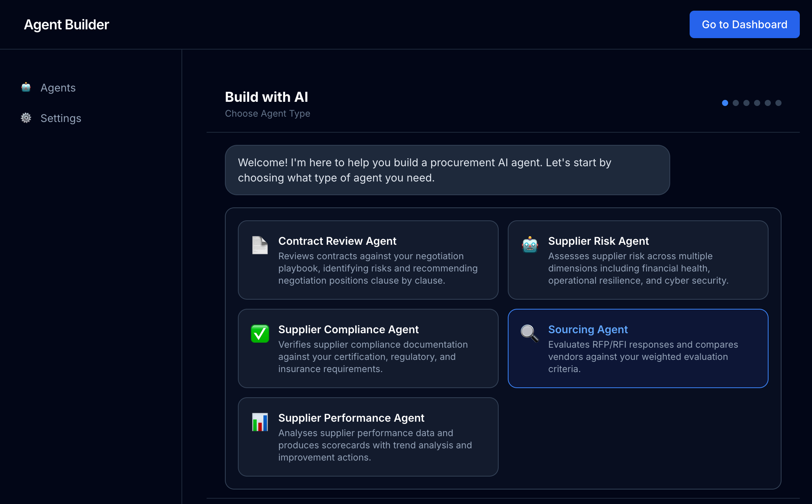Select the highlighted Sourcing Agent title
The width and height of the screenshot is (812, 504).
point(587,329)
